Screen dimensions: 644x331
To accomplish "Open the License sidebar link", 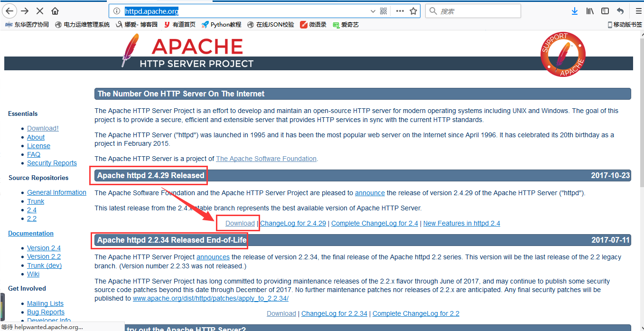I will [x=38, y=146].
